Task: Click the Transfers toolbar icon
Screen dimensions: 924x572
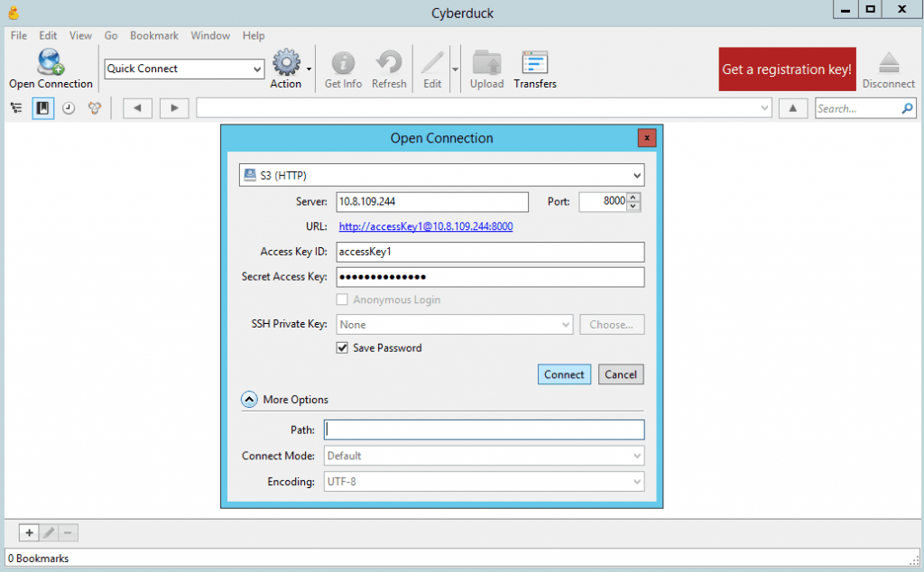Action: tap(535, 63)
